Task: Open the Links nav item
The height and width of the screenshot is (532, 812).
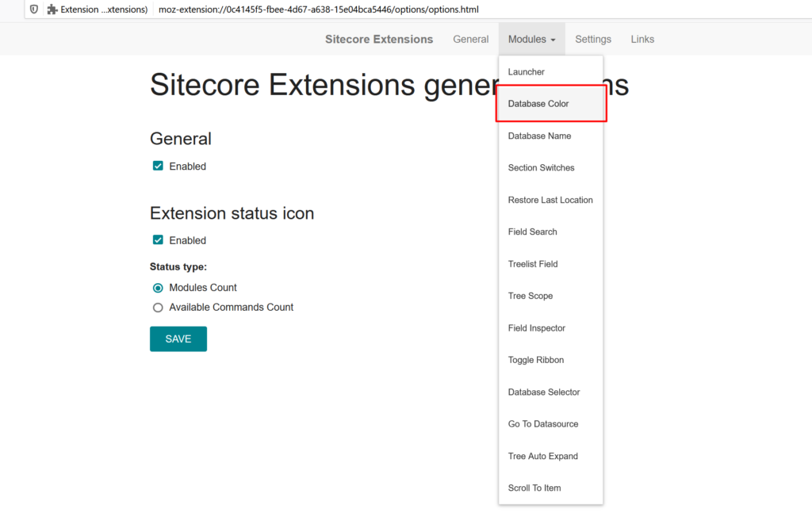Action: click(642, 40)
